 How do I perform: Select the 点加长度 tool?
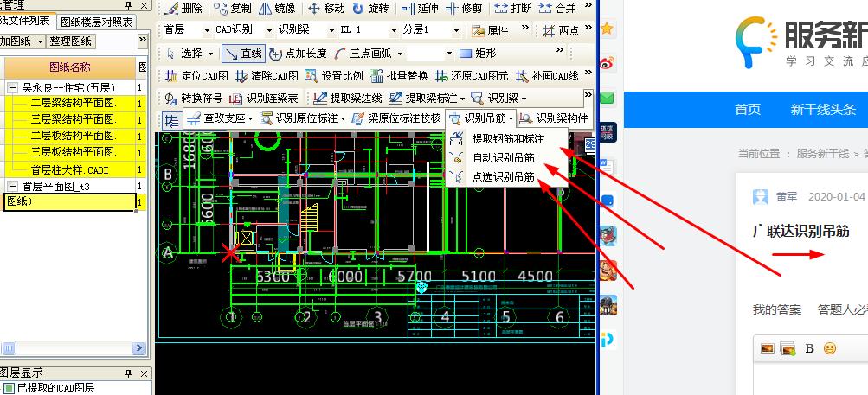pyautogui.click(x=298, y=53)
